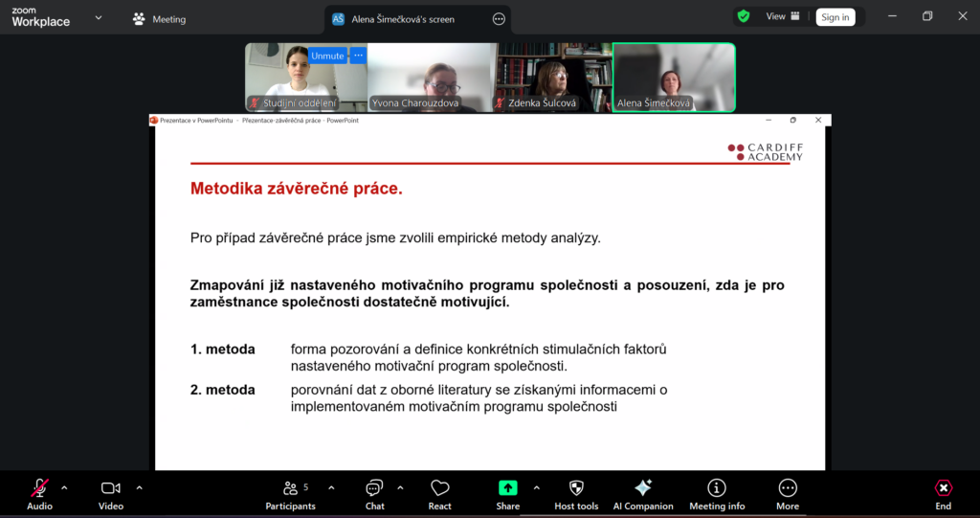Restore down the Zoom window
The image size is (980, 518).
point(927,16)
